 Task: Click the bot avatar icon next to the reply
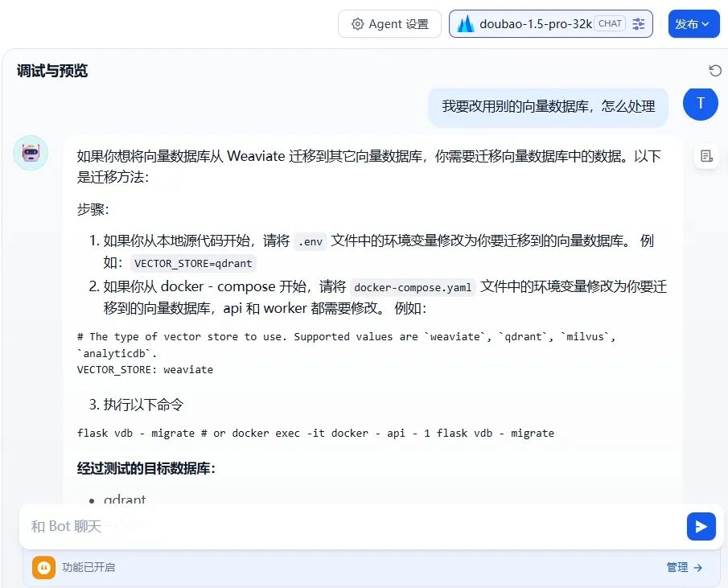coord(31,153)
